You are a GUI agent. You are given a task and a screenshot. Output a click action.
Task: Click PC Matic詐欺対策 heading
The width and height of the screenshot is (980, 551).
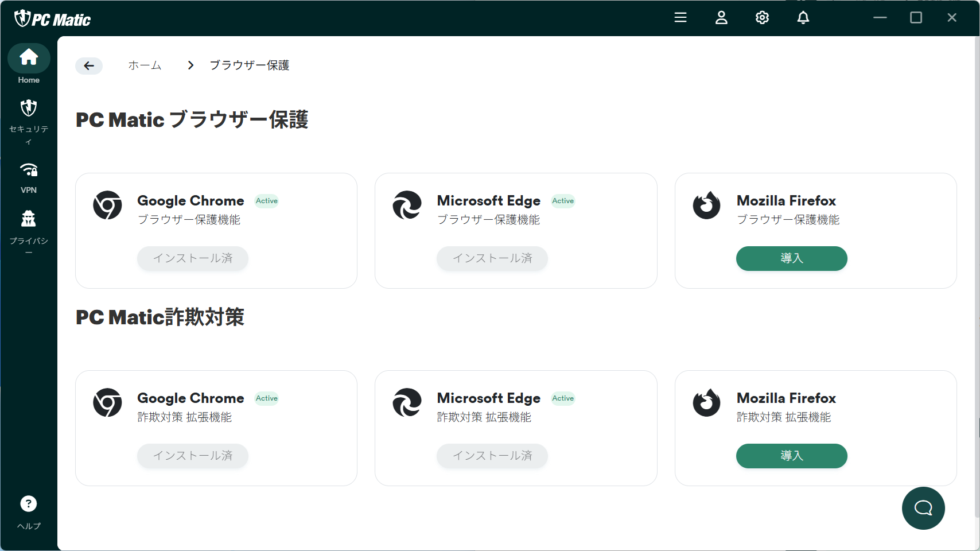(160, 317)
